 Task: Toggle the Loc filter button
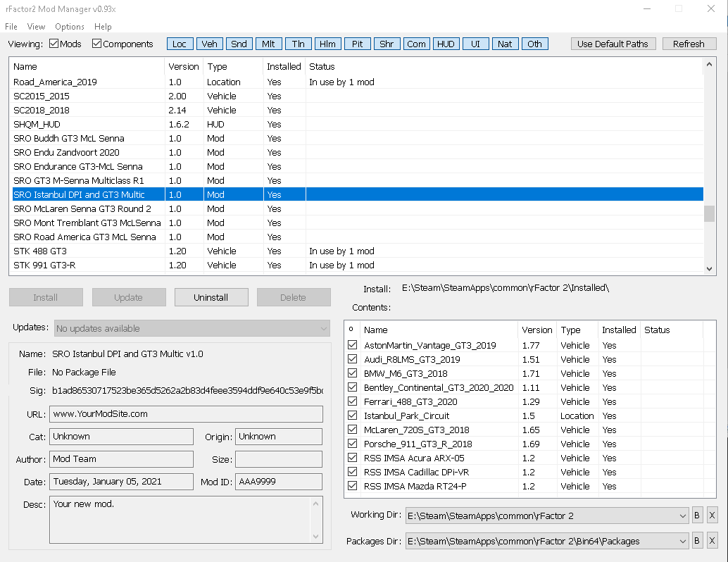(180, 44)
